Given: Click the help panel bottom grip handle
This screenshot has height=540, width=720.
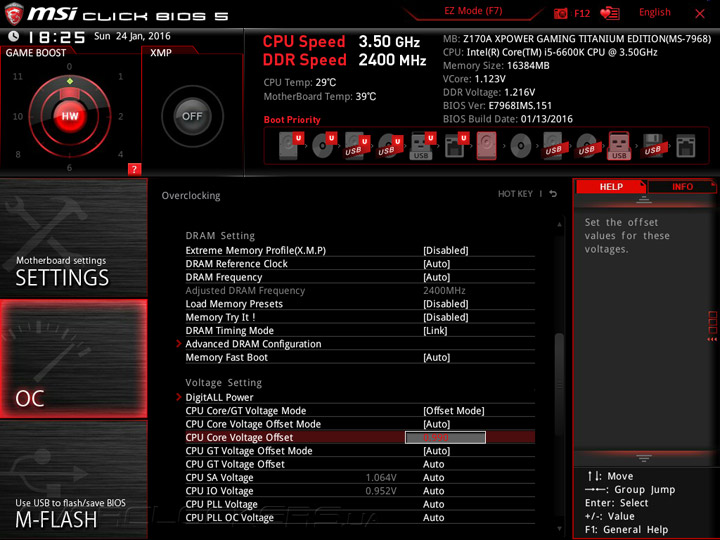Looking at the screenshot, I should coord(644,458).
